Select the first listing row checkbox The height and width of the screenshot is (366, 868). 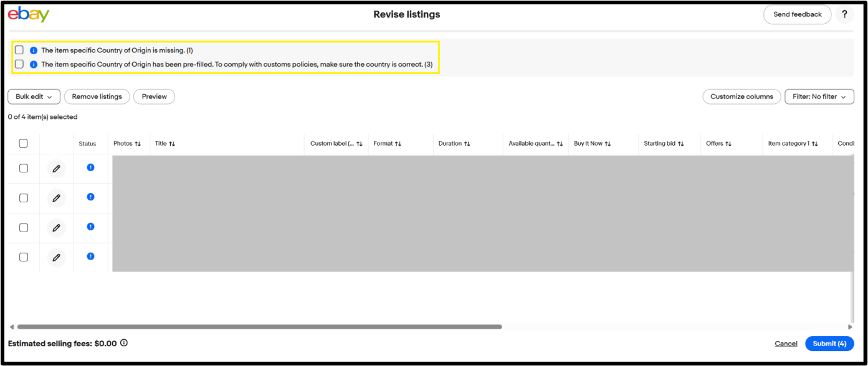[24, 168]
